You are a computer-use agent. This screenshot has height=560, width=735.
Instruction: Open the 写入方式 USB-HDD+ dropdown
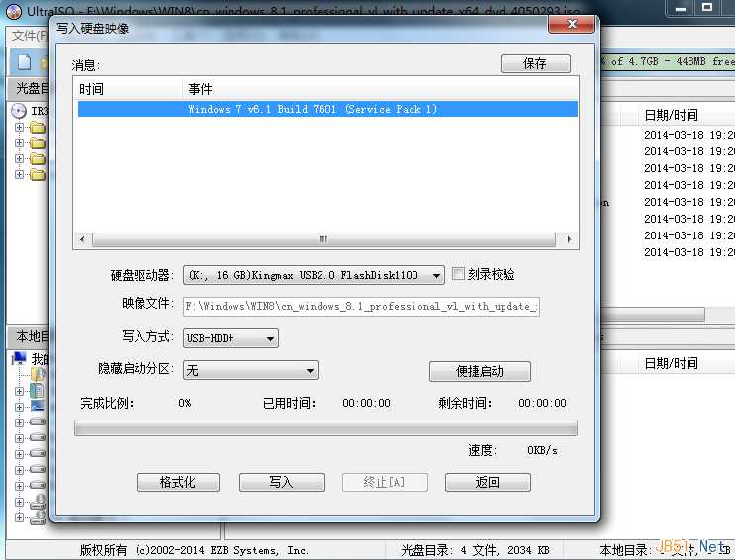pyautogui.click(x=230, y=338)
